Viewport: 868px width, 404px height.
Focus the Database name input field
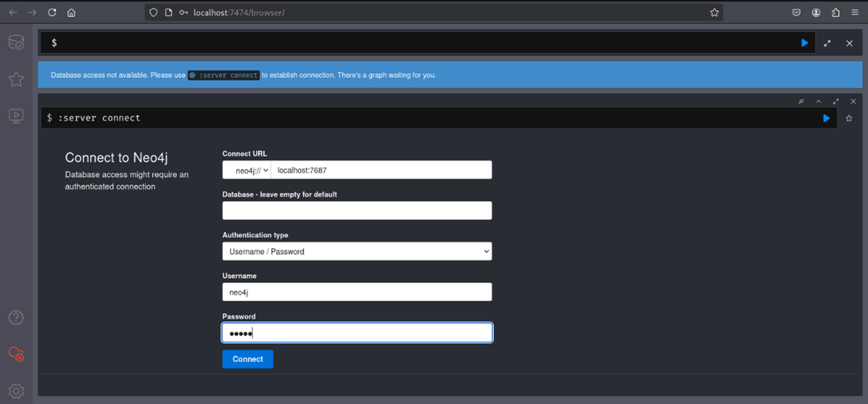[x=356, y=211]
